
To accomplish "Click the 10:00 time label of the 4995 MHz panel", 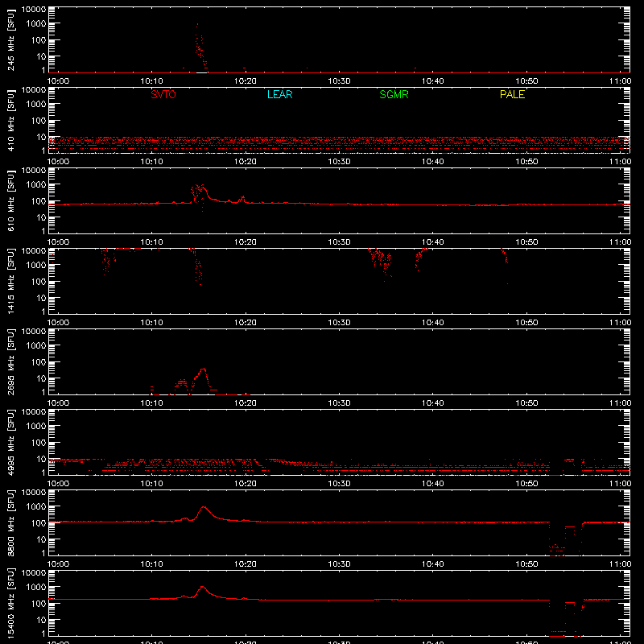I will click(58, 484).
